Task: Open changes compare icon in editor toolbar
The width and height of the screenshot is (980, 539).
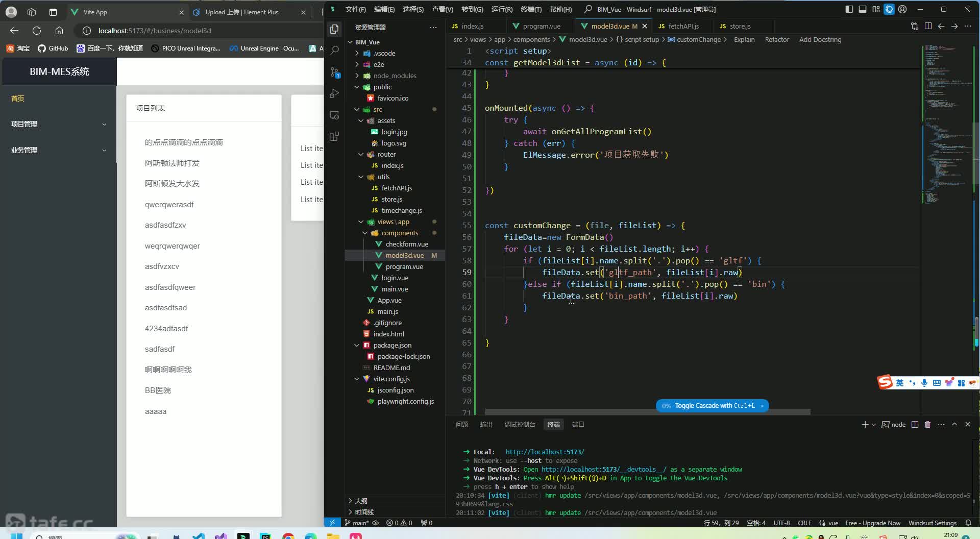Action: click(915, 26)
